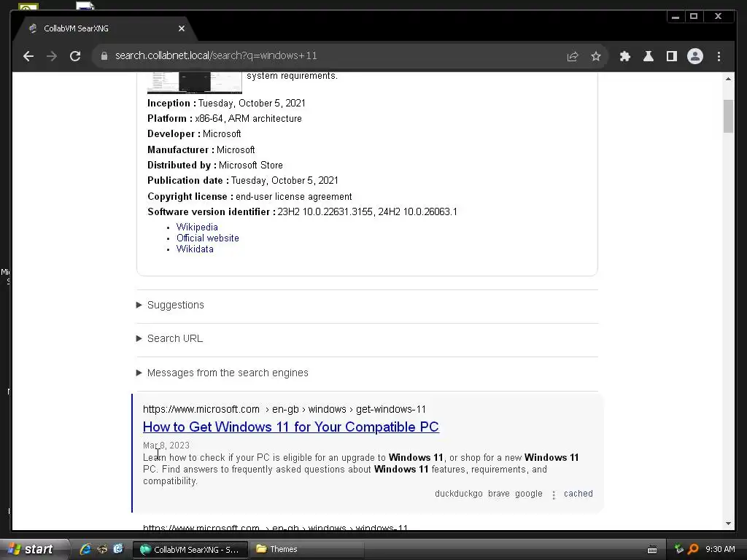Switch to CollabVM SearXNG taskbar button
This screenshot has height=560, width=747.
(x=190, y=550)
